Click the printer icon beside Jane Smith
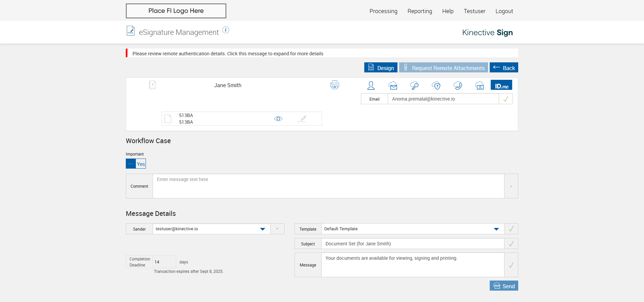644x302 pixels. coord(334,85)
